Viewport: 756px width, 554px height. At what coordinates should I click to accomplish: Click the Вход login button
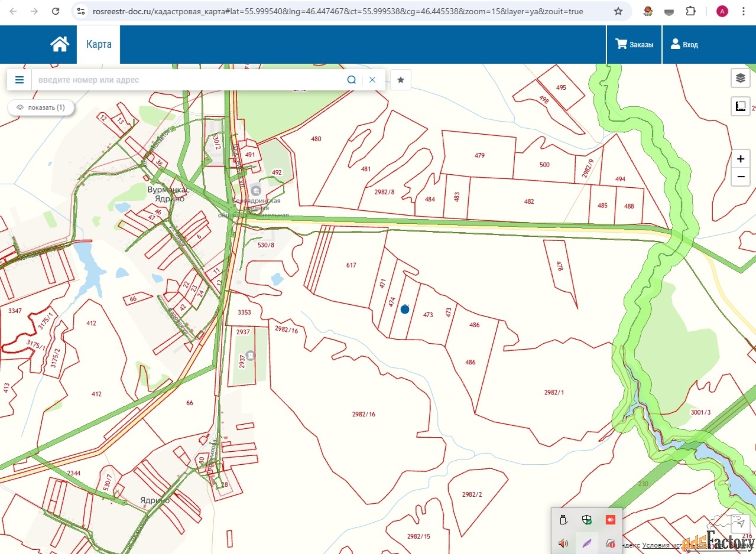[x=684, y=44]
